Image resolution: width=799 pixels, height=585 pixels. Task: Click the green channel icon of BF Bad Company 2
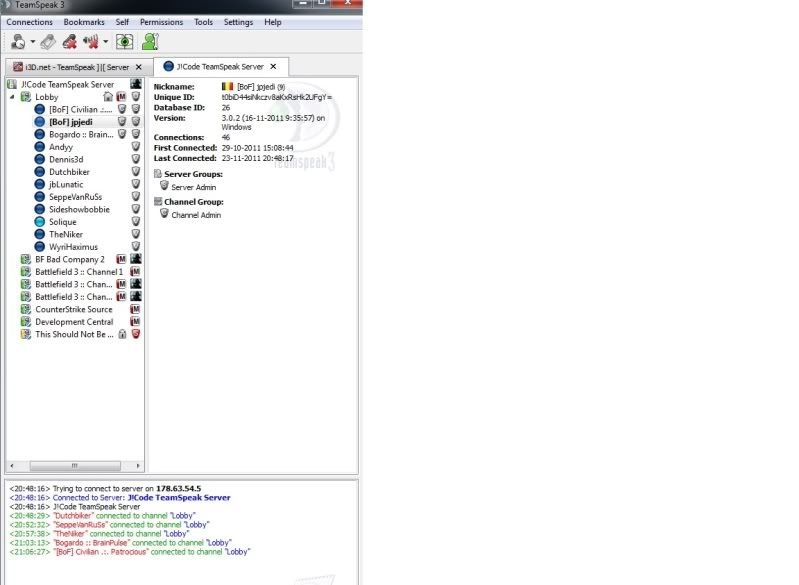[25, 259]
